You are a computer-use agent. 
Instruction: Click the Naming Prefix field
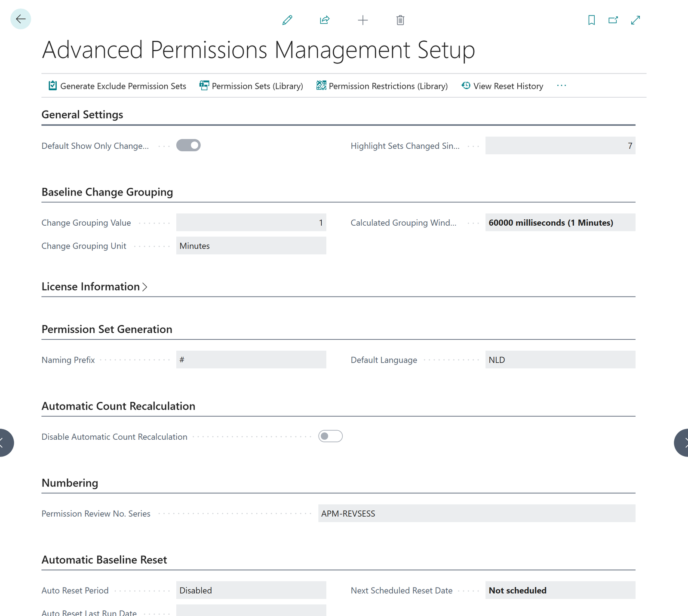[x=251, y=360]
